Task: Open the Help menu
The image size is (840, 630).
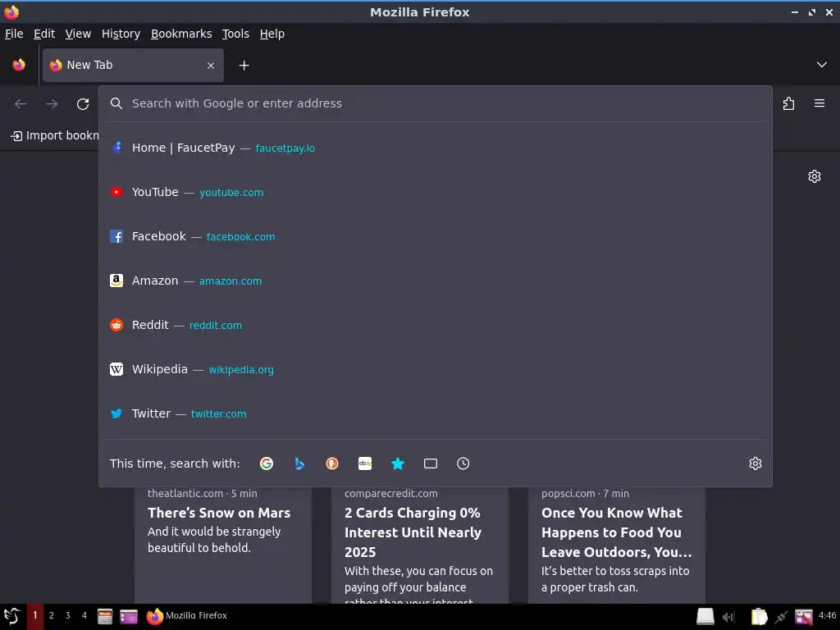Action: point(272,34)
